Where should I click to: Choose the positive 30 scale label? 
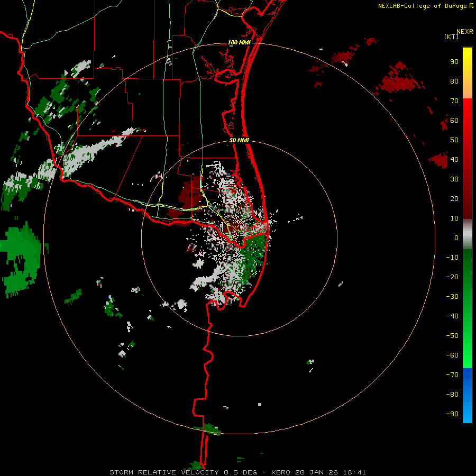(x=454, y=179)
